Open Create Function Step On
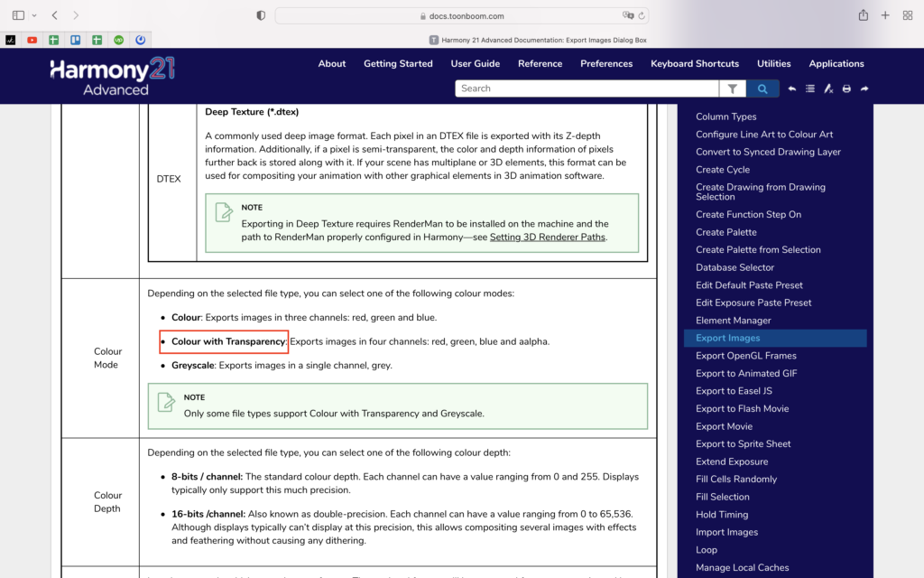 [x=748, y=215]
